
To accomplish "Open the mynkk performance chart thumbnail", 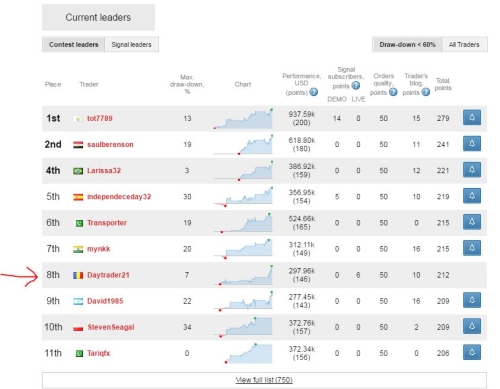I will click(x=243, y=248).
